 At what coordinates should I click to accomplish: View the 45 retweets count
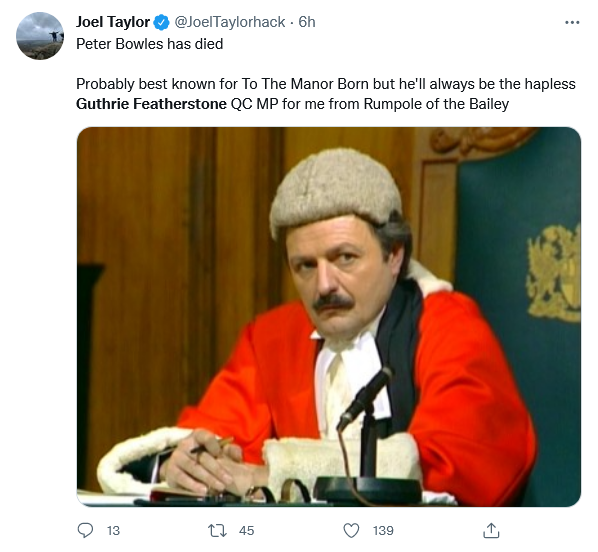click(246, 531)
